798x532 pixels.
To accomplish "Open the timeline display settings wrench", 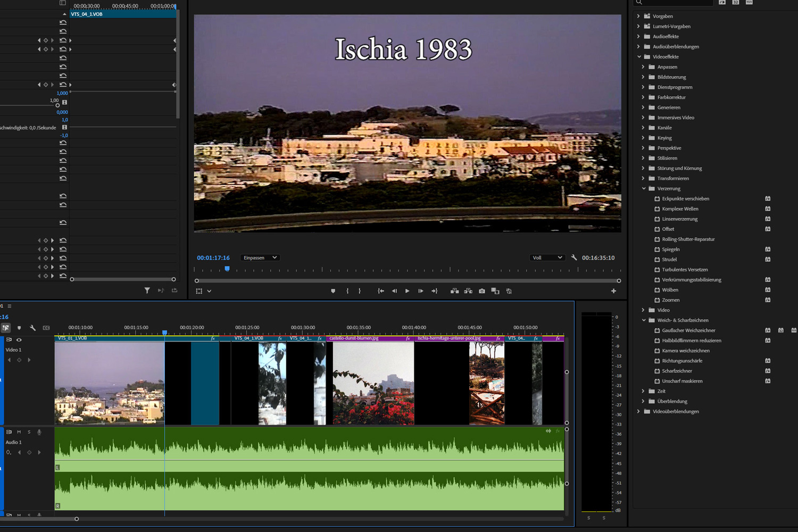I will [x=32, y=327].
